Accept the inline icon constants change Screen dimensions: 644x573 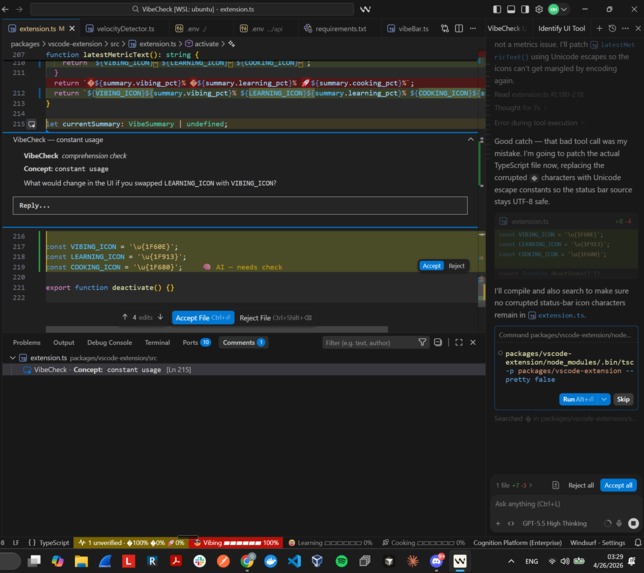[x=431, y=266]
